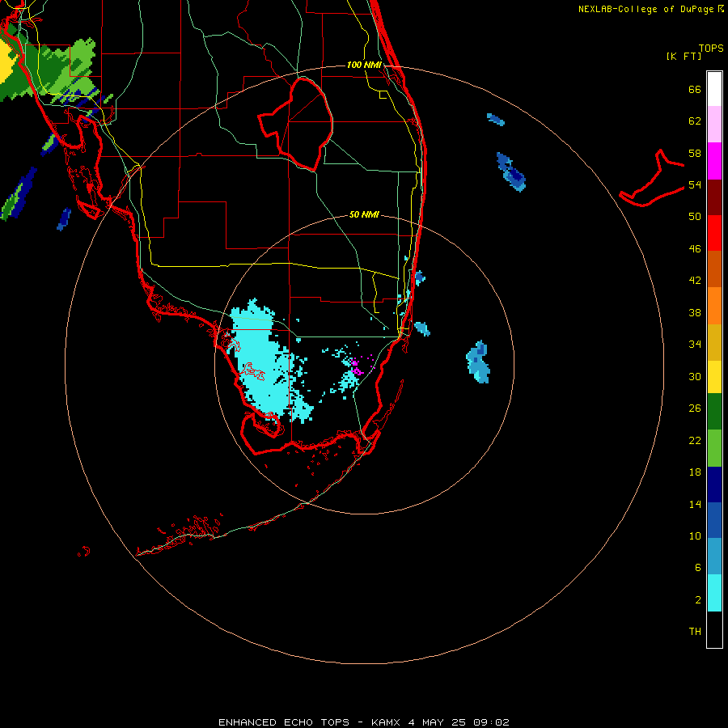This screenshot has height=728, width=728.
Task: Select the KAMX radar station identifier
Action: pyautogui.click(x=387, y=722)
